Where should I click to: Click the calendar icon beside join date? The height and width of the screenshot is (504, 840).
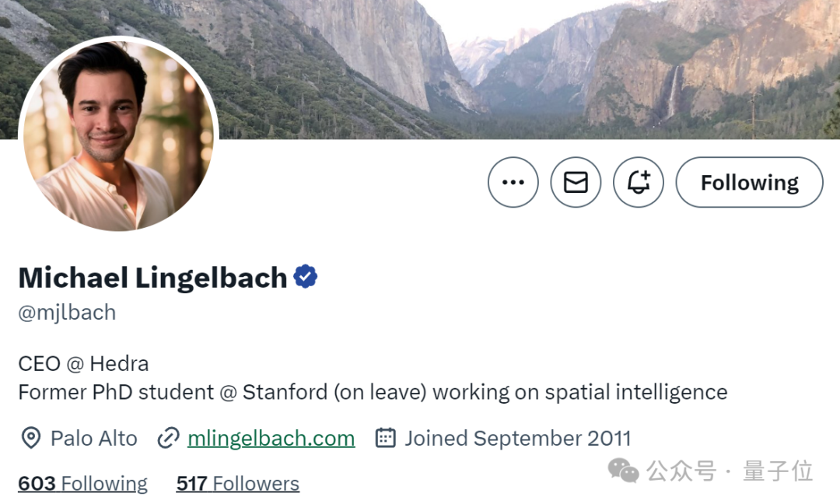tap(385, 439)
